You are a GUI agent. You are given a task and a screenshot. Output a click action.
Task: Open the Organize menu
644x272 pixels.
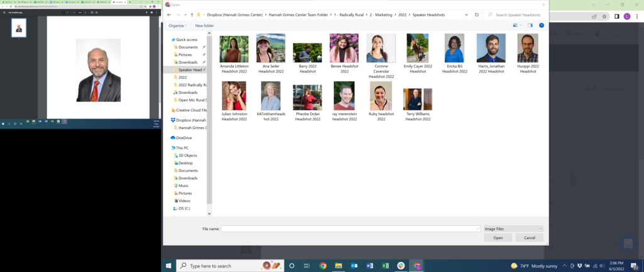point(178,26)
